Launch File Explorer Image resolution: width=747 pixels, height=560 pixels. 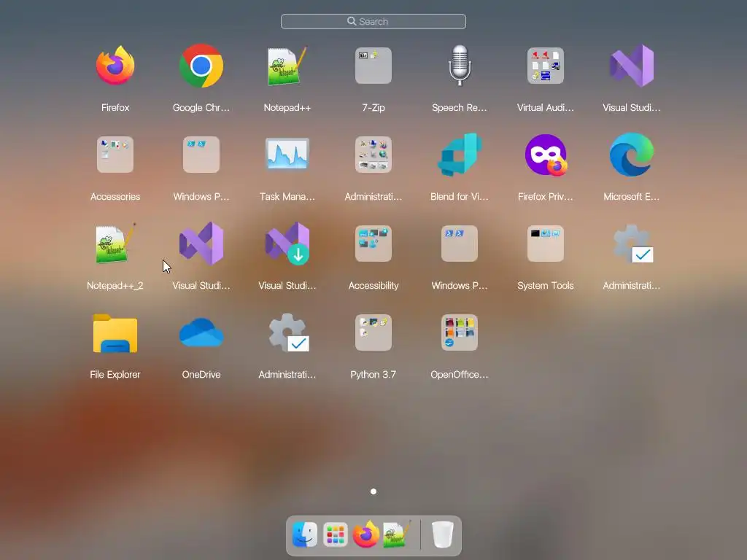pos(115,332)
